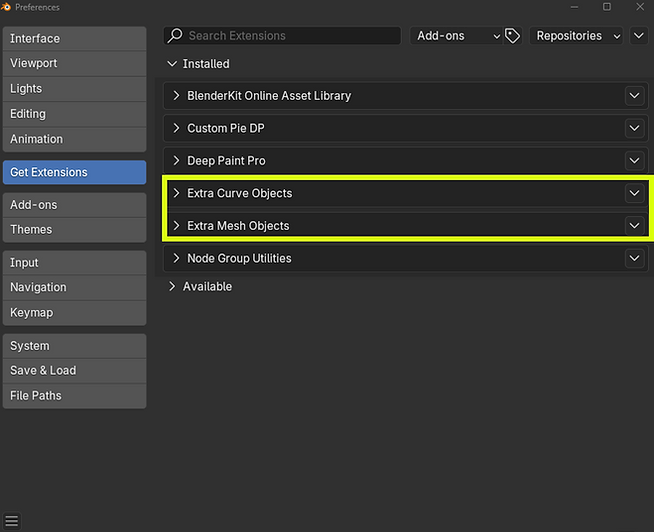Focus the Search Extensions field
Viewport: 654px width, 532px height.
point(290,36)
